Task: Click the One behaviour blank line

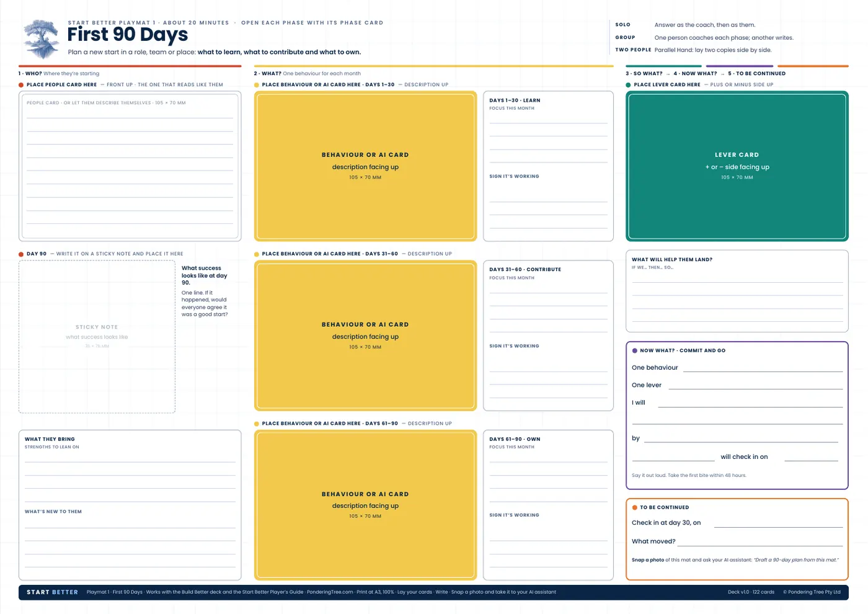Action: [763, 371]
